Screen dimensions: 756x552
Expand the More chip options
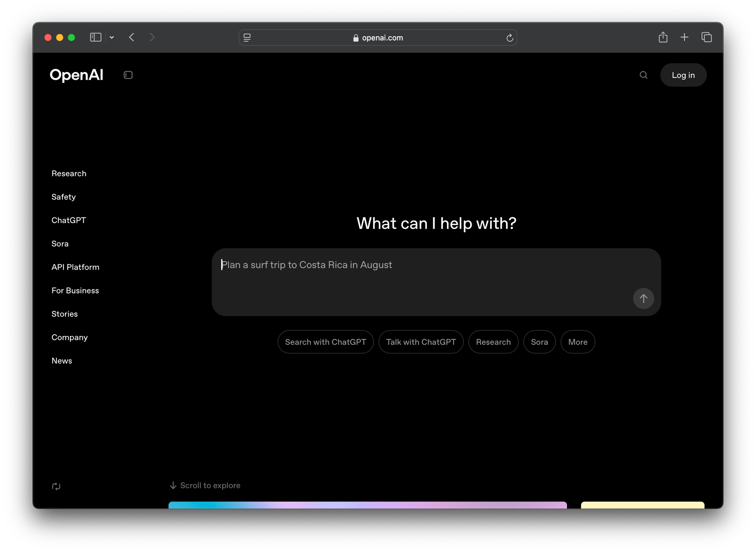tap(578, 342)
